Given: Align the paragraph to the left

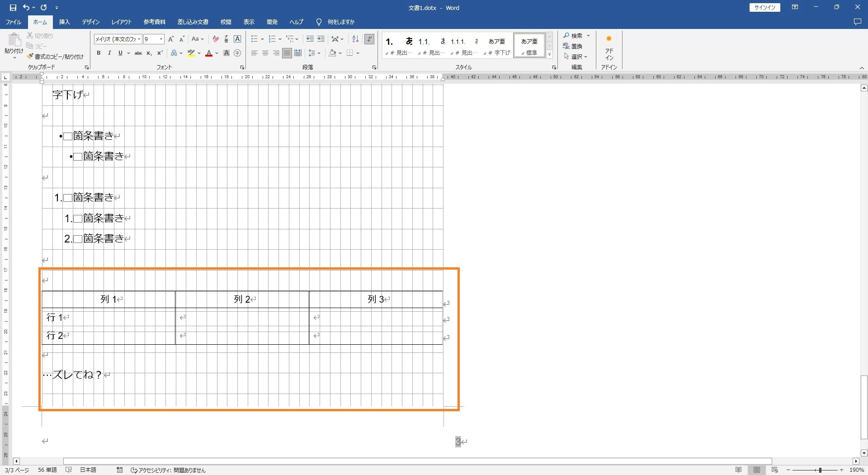Looking at the screenshot, I should [x=255, y=53].
